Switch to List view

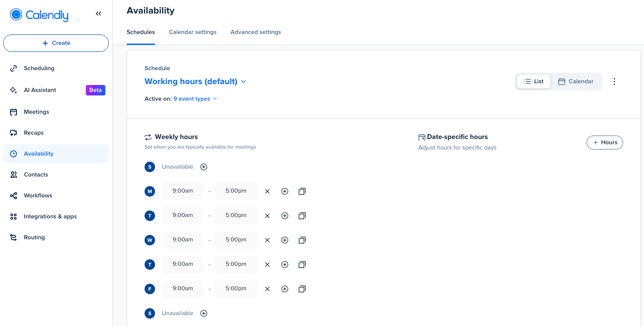(x=533, y=81)
